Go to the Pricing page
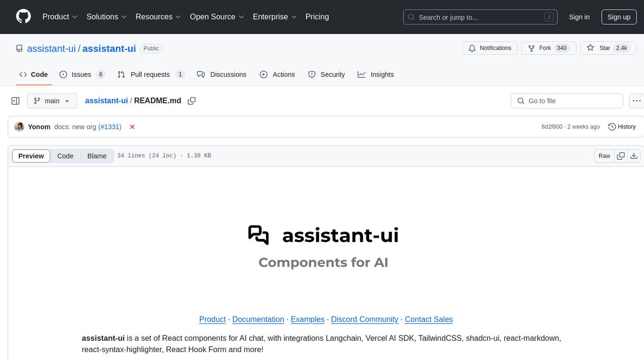This screenshot has width=644, height=362. (x=317, y=17)
